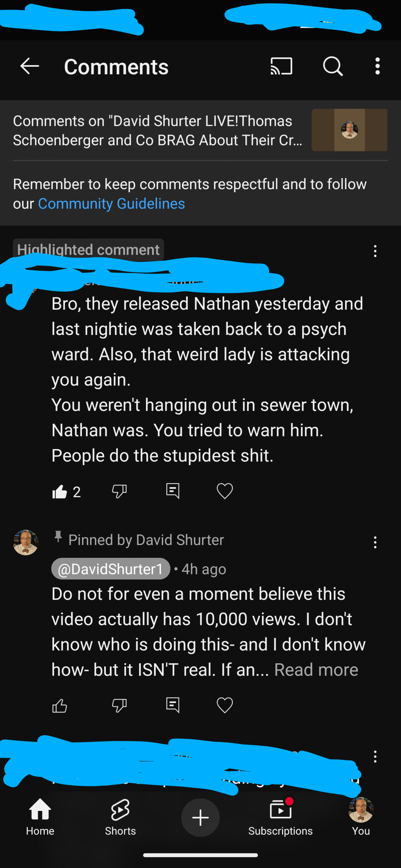
Task: Heart the highlighted comment
Action: (x=225, y=491)
